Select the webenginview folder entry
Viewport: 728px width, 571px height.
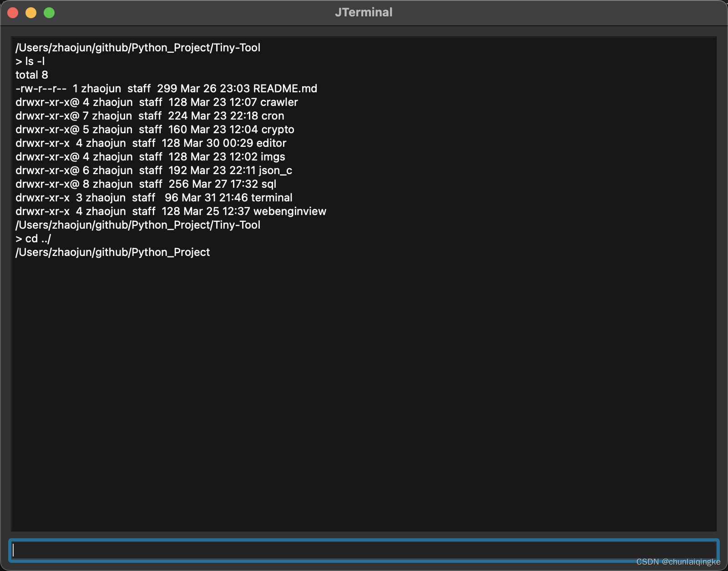pos(171,211)
